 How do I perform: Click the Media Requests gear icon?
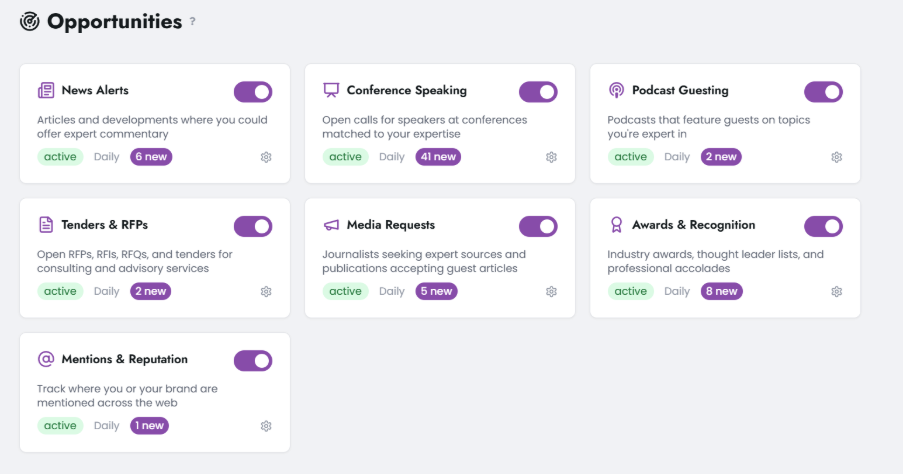(x=551, y=292)
